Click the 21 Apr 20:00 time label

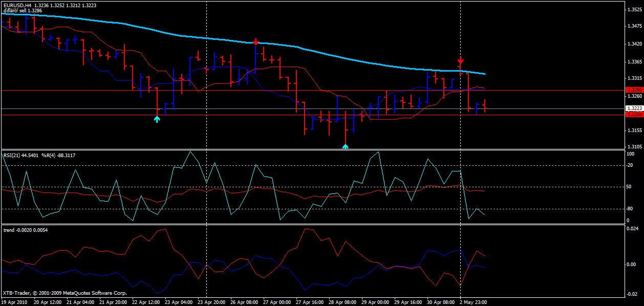pyautogui.click(x=113, y=302)
